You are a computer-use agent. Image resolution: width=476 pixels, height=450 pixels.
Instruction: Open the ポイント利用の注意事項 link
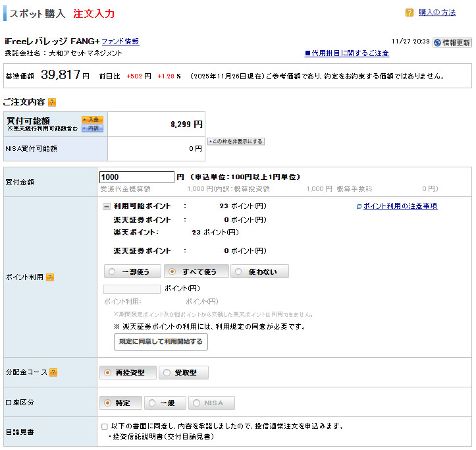(x=400, y=206)
